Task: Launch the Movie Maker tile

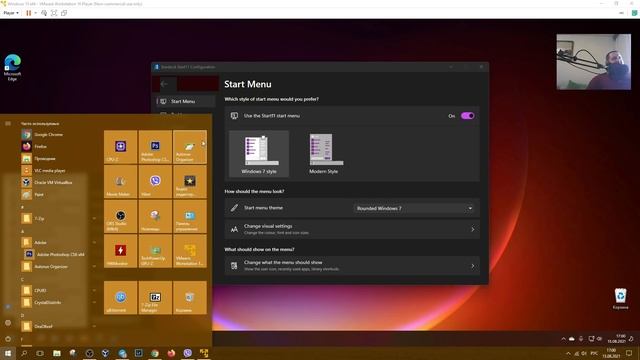Action: click(x=120, y=182)
